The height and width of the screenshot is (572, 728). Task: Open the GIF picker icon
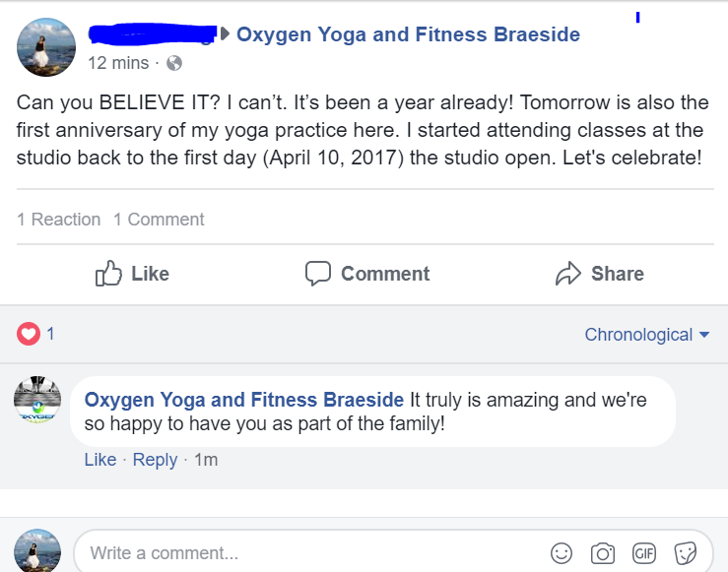pyautogui.click(x=644, y=553)
